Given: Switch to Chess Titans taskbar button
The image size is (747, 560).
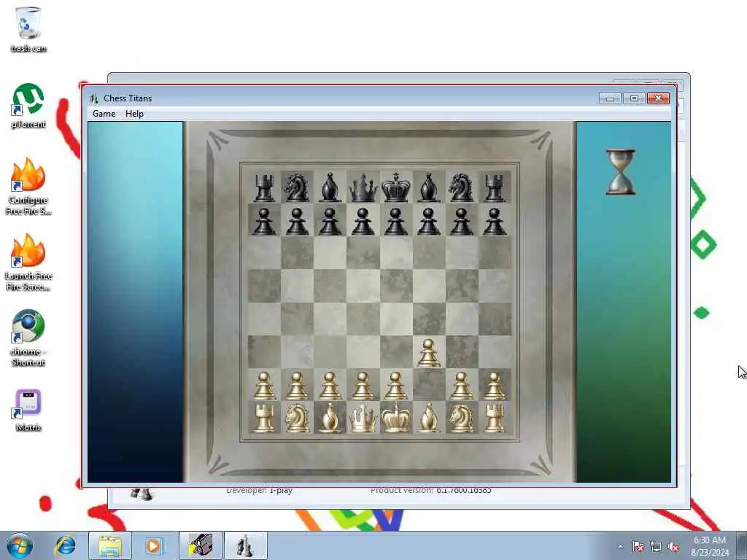Looking at the screenshot, I should tap(245, 545).
